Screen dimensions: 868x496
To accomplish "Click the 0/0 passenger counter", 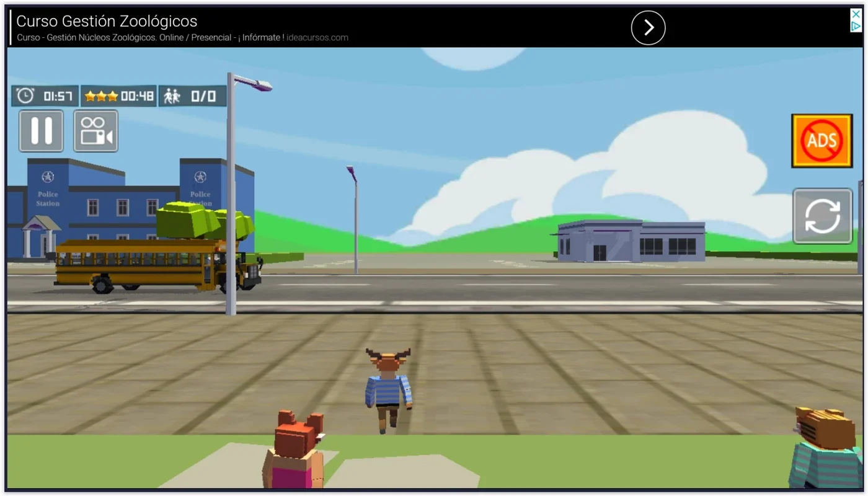I will tap(203, 96).
